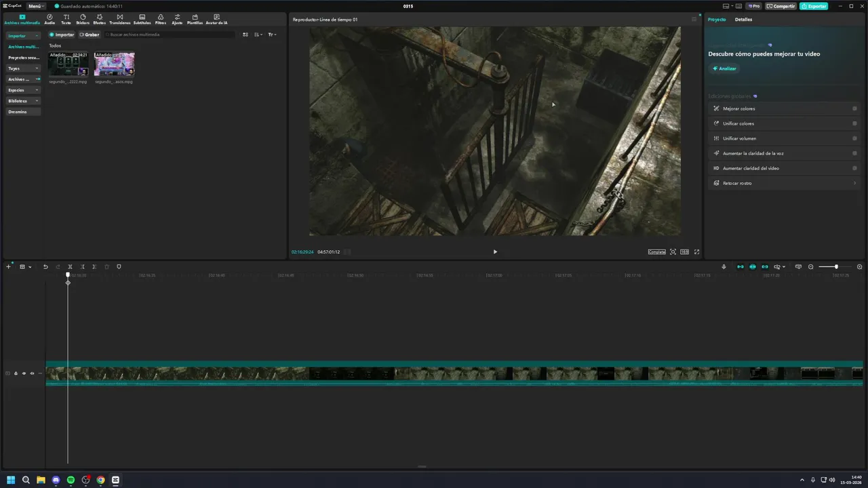This screenshot has width=868, height=488.
Task: Select Proyectos secundarios in sidebar
Action: pos(23,58)
